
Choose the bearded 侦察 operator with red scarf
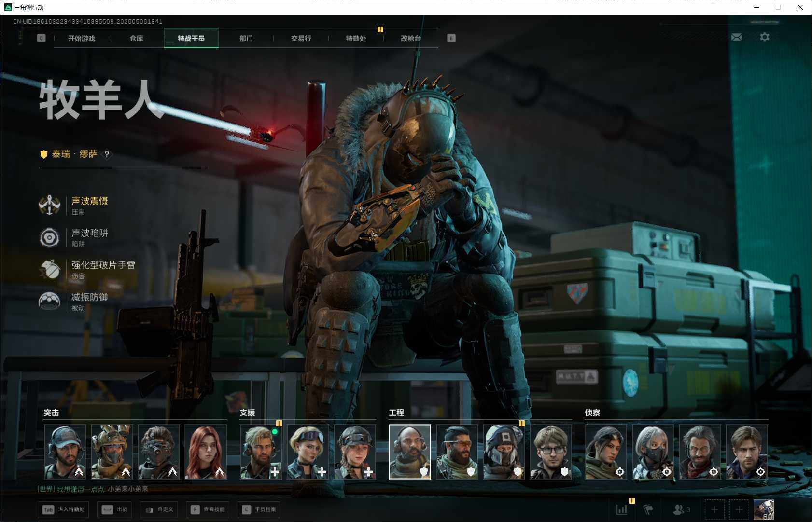[700, 452]
